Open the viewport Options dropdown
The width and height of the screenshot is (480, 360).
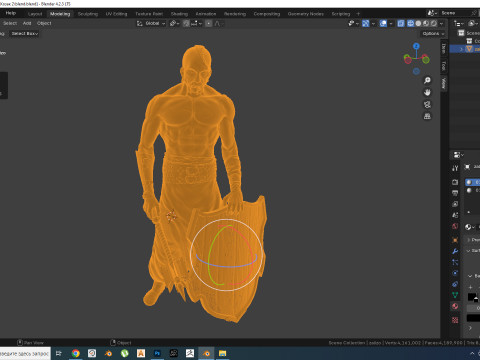tap(433, 33)
